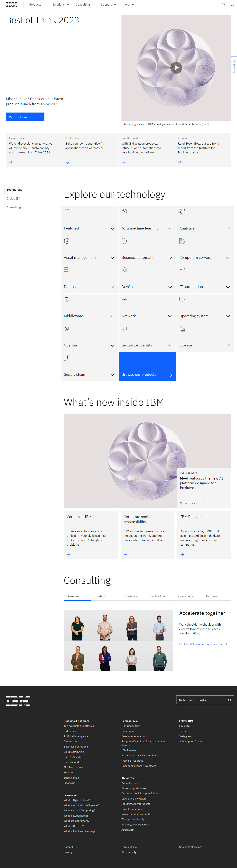The image size is (237, 868).
Task: Switch to the Experience consulting tab
Action: pos(130,596)
